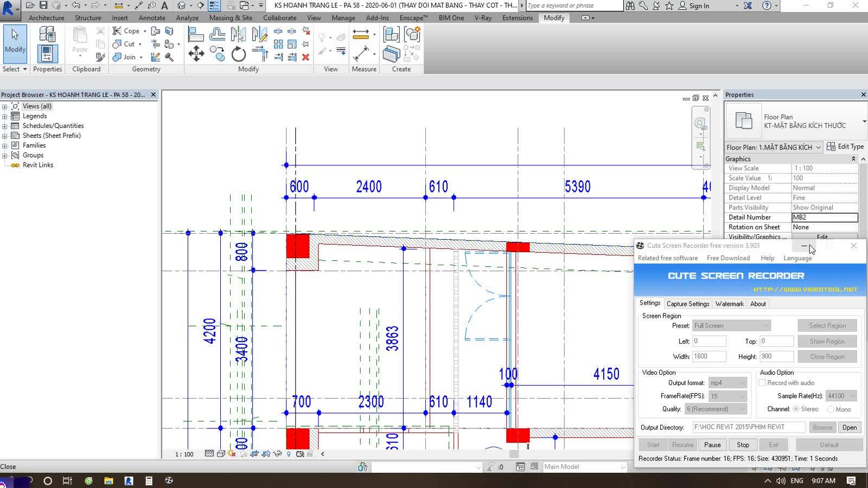
Task: Open the Output format mp4 dropdown
Action: (x=728, y=383)
